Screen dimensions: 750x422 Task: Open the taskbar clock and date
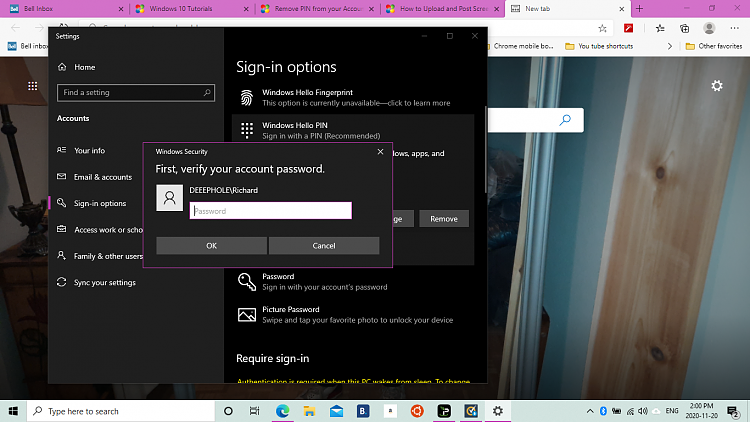click(x=702, y=411)
